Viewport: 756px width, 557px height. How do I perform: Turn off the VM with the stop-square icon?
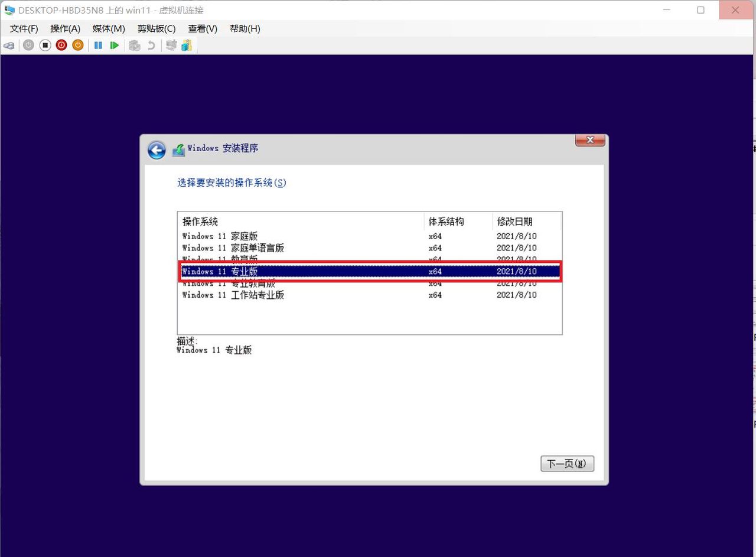pos(45,45)
